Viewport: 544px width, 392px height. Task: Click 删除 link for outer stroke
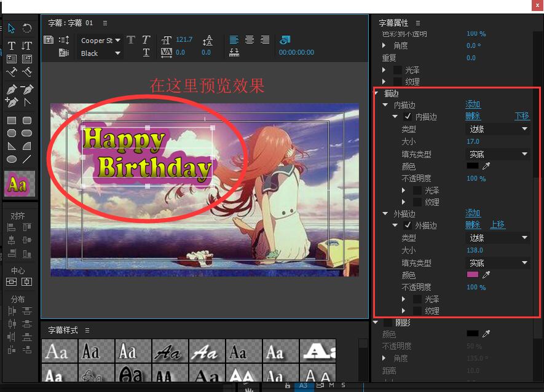[473, 225]
